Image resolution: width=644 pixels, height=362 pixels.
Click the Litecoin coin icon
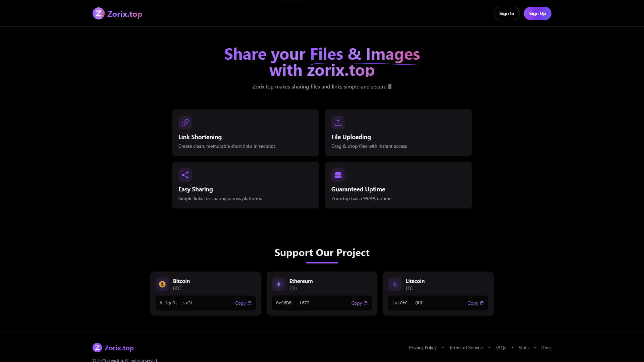(394, 284)
